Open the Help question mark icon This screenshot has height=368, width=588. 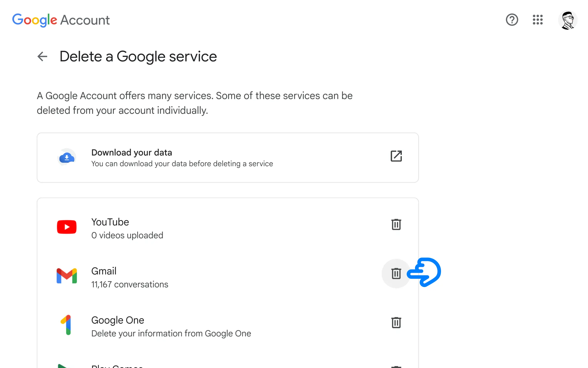point(512,20)
